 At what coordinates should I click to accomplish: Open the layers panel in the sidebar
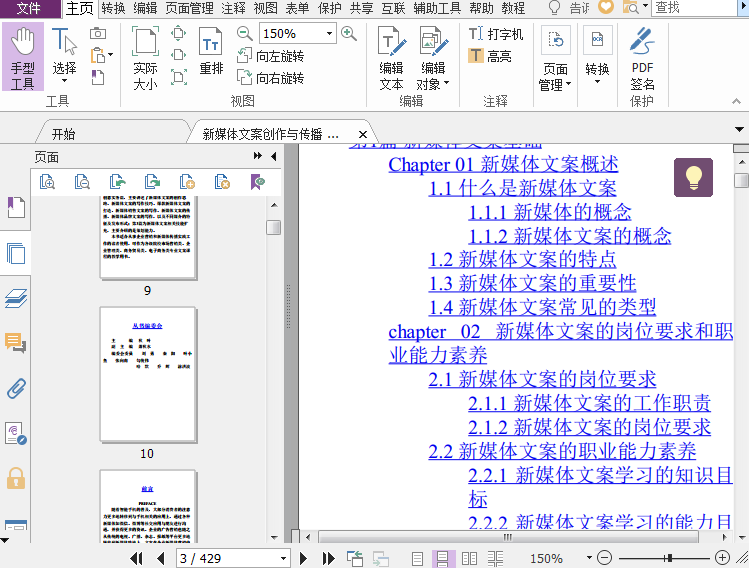click(16, 298)
